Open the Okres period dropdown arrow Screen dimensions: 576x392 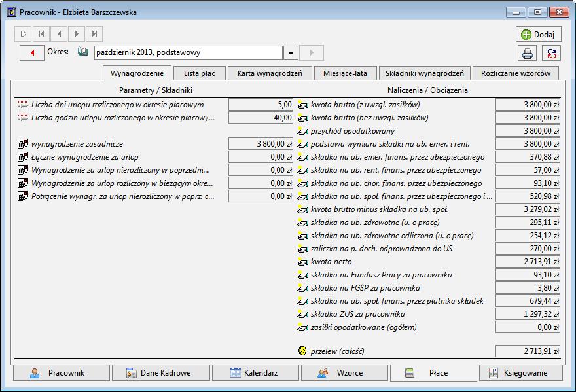pos(291,53)
